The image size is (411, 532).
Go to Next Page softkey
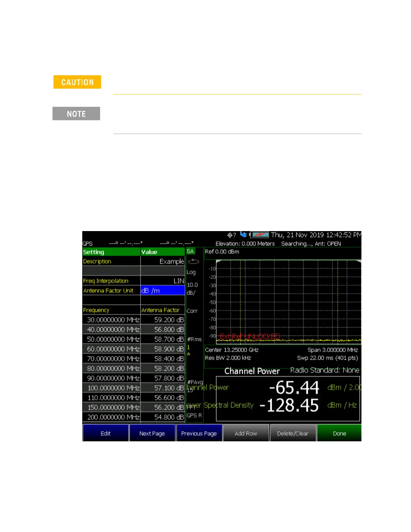[x=152, y=433]
